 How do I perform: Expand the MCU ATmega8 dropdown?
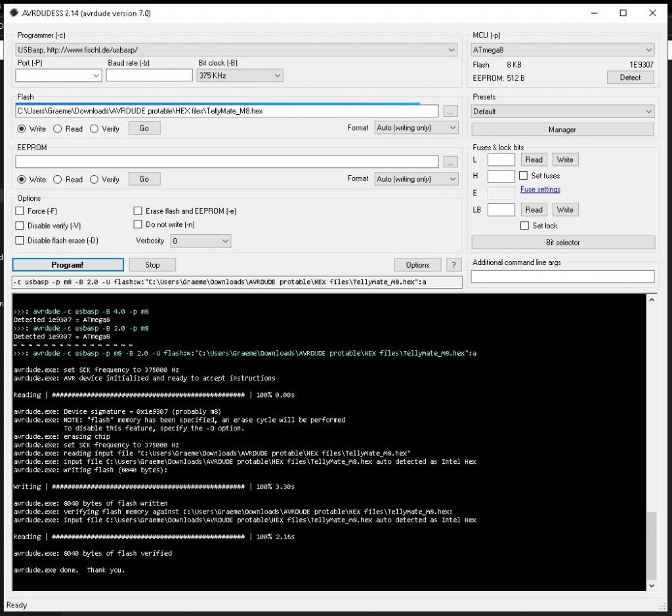tap(562, 50)
